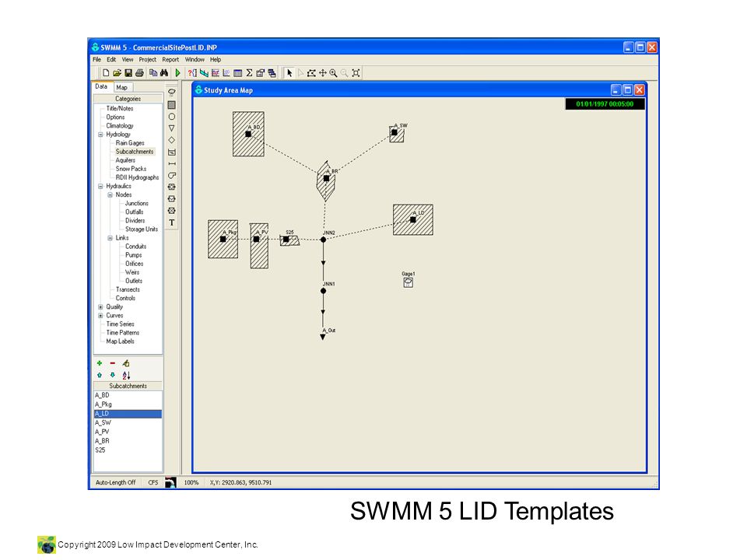
Task: Select subcatchment A_BD in the object list
Action: click(128, 395)
